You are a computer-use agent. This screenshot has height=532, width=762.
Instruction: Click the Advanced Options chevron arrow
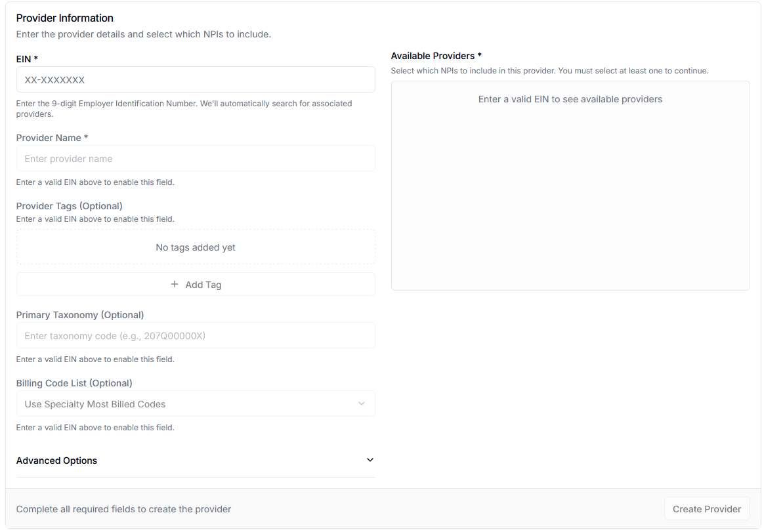point(370,460)
